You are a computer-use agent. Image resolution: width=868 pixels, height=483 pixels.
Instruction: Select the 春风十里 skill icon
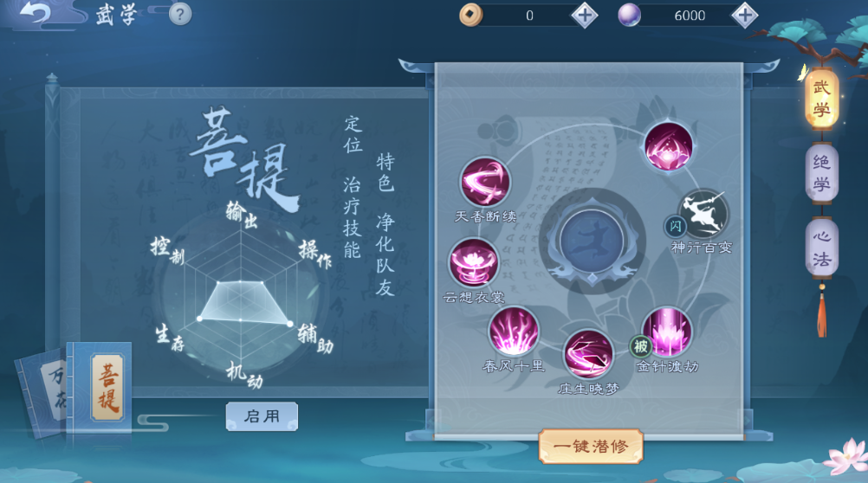point(514,332)
